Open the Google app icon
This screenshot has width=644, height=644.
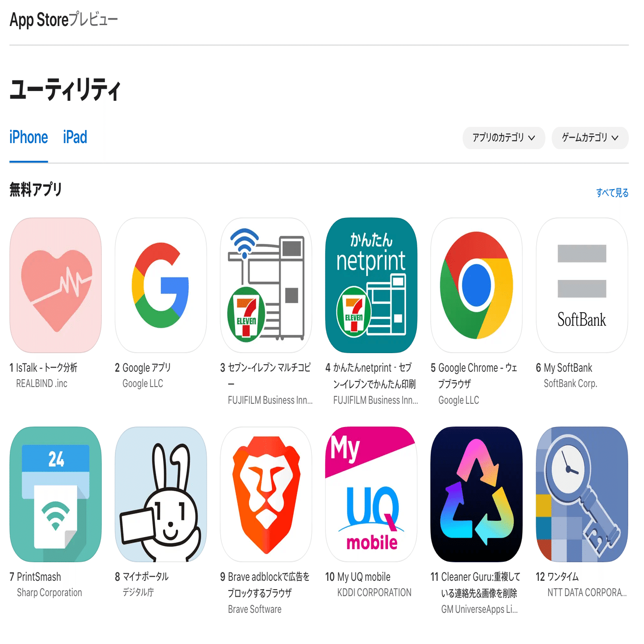coord(161,285)
